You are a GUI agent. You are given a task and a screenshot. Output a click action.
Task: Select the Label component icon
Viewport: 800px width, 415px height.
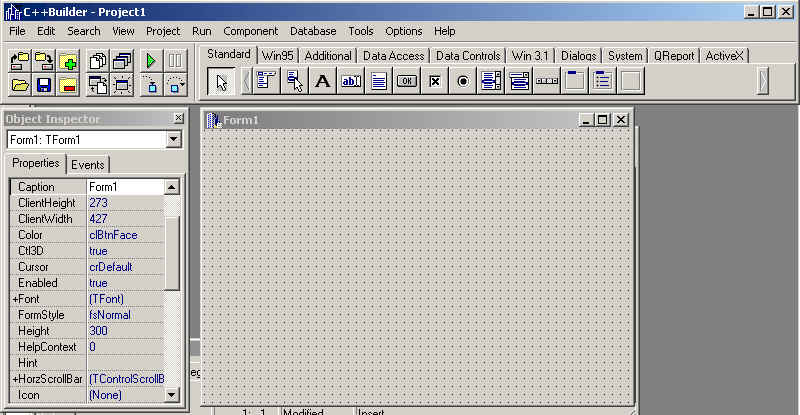pos(322,81)
